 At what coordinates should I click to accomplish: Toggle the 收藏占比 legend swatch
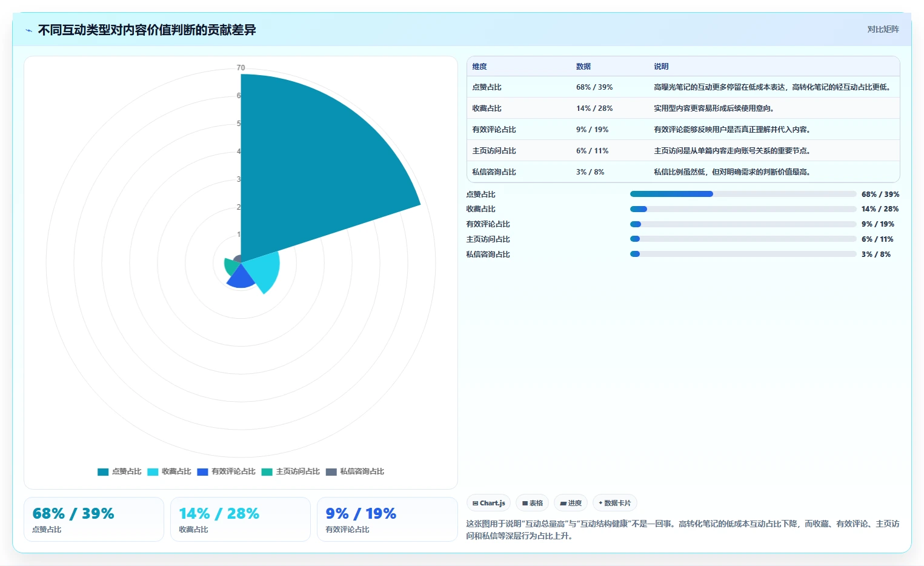pos(153,471)
